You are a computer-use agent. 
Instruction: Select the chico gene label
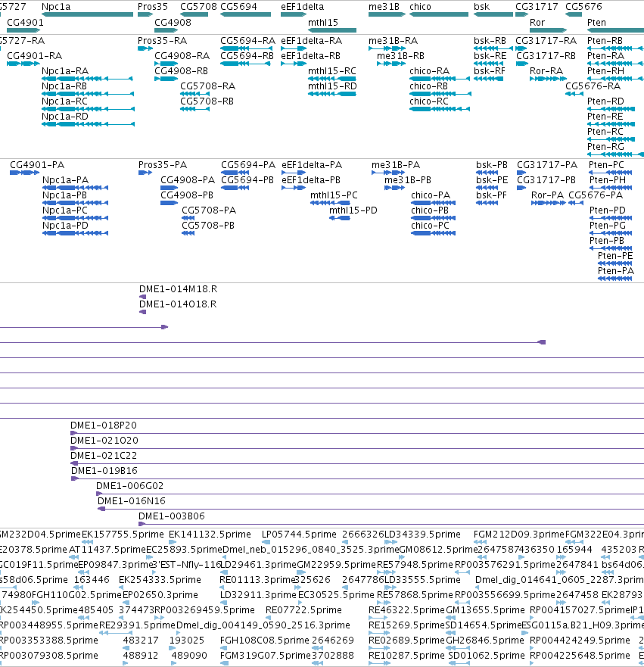pyautogui.click(x=420, y=7)
